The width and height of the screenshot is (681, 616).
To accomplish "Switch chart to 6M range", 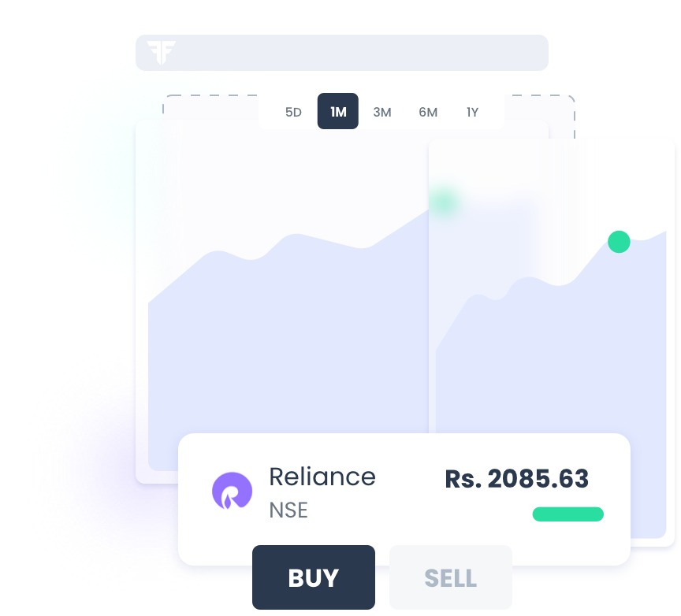I will click(x=428, y=112).
